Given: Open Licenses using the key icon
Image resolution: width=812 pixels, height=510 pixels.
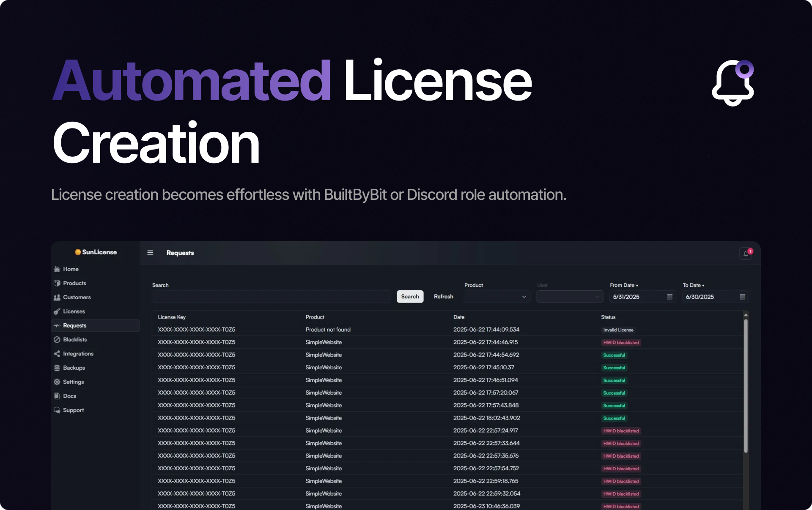Looking at the screenshot, I should pos(57,311).
